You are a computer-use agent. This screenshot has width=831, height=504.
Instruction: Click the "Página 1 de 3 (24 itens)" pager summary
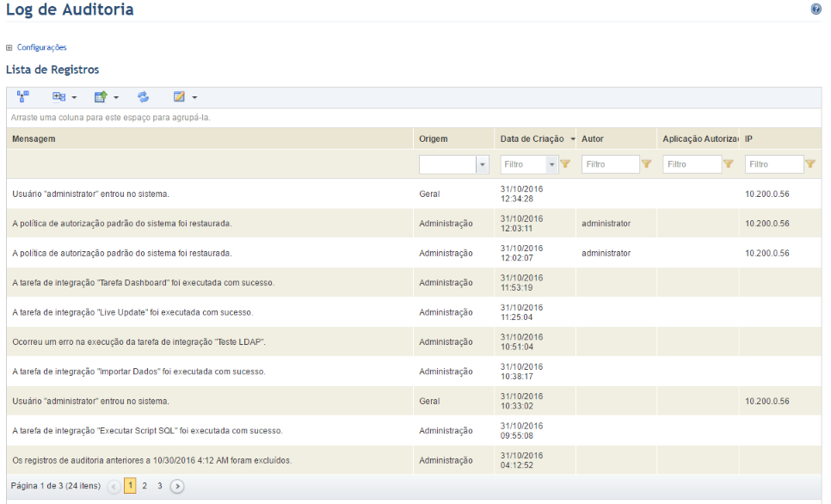(56, 486)
